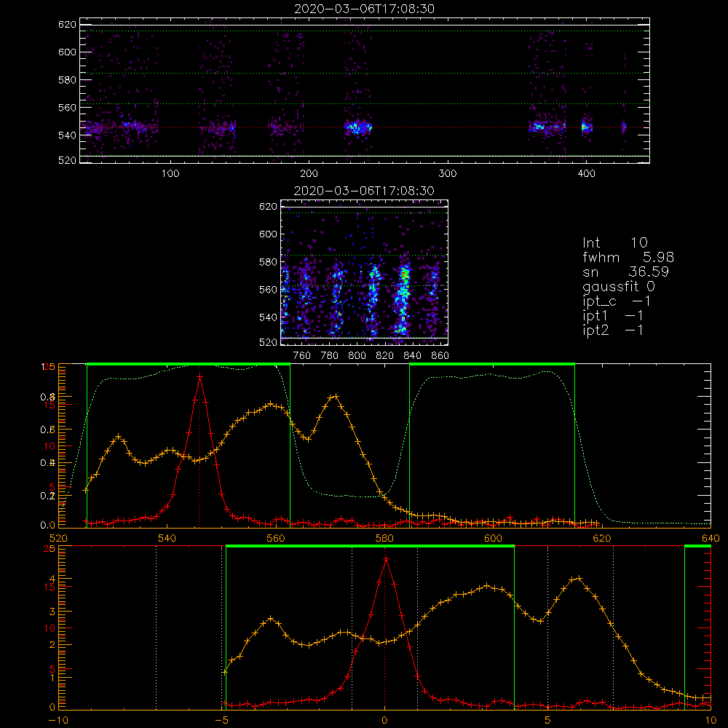Click the thick green bar spanning 585–615 atop profile plot
The width and height of the screenshot is (728, 728).
(492, 364)
